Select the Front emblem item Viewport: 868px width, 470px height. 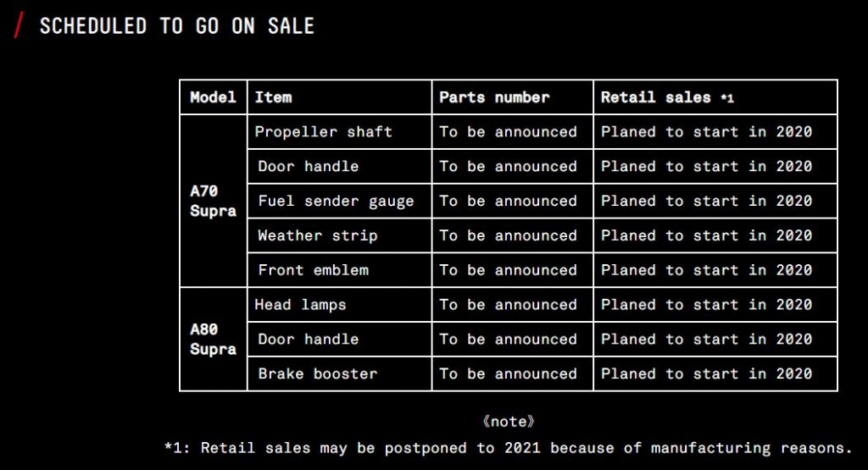coord(313,270)
